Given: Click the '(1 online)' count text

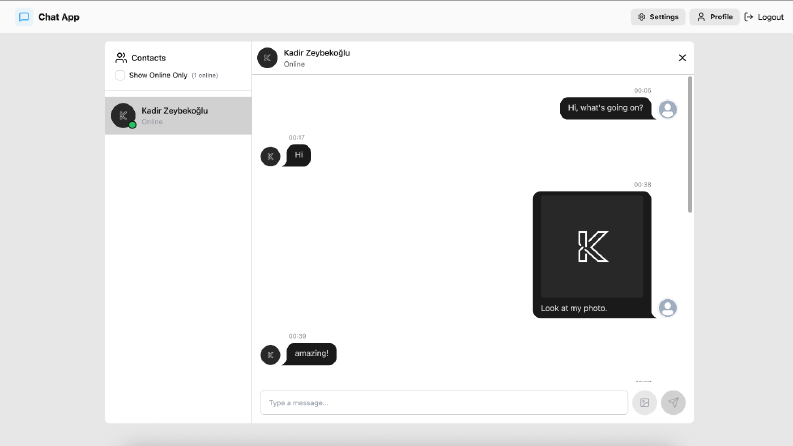Looking at the screenshot, I should 205,75.
